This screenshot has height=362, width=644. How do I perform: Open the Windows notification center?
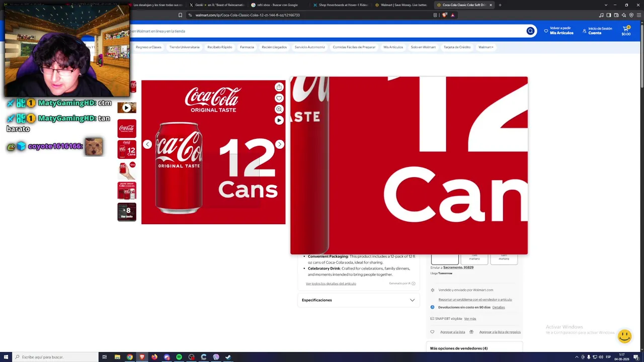point(636,357)
